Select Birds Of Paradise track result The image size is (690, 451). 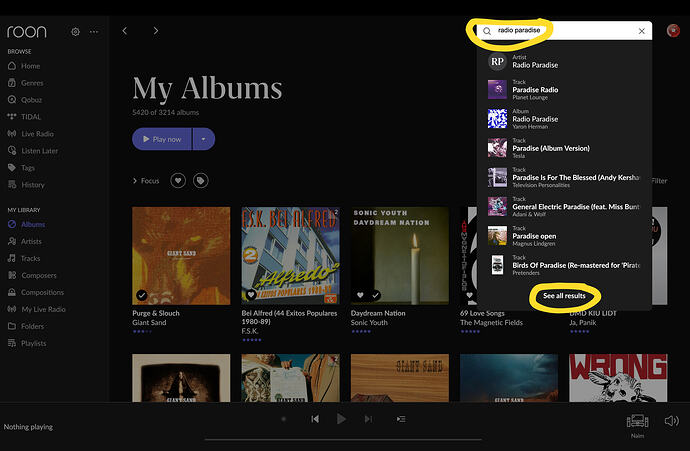564,265
